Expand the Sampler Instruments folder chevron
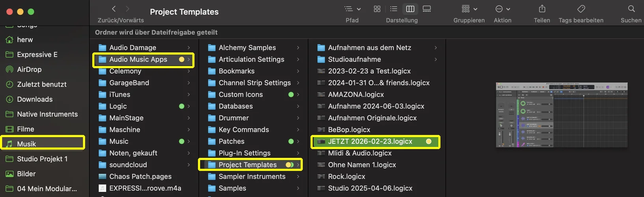 (298, 177)
